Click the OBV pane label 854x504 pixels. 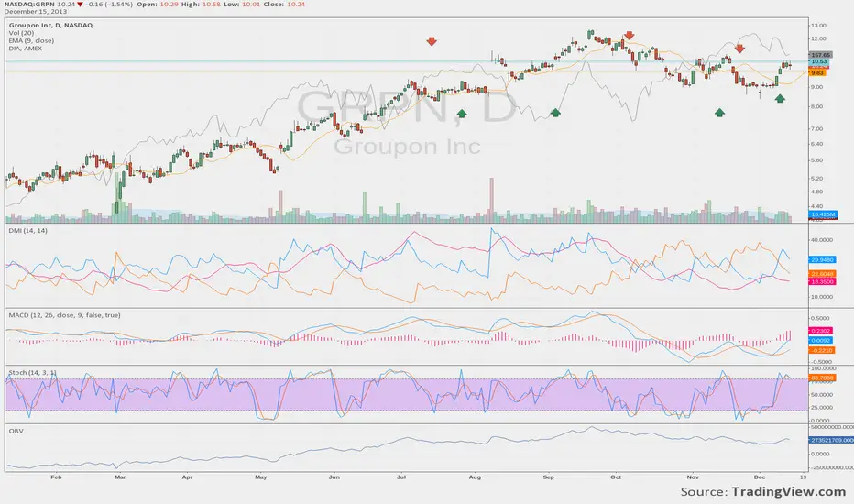pos(16,431)
